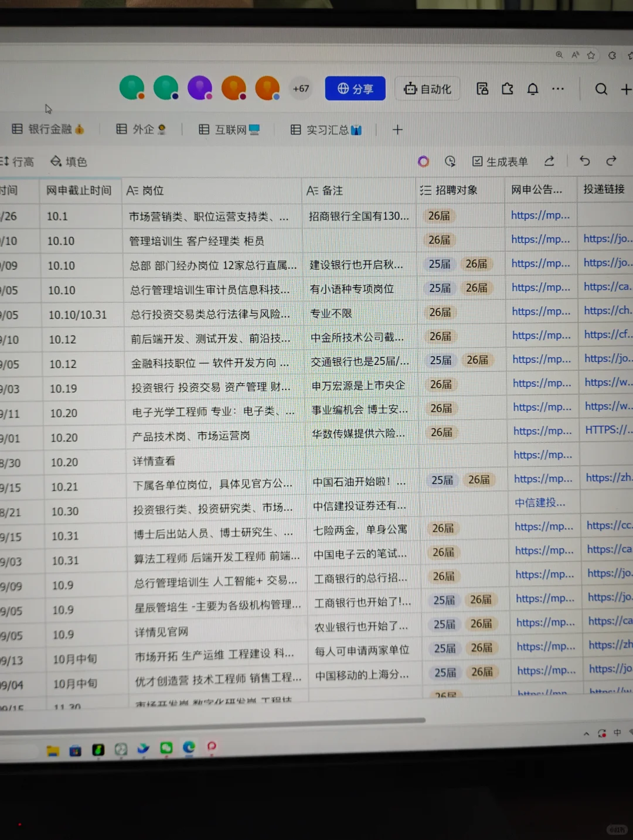Select the 网申公告 column header
This screenshot has height=840, width=633.
540,189
